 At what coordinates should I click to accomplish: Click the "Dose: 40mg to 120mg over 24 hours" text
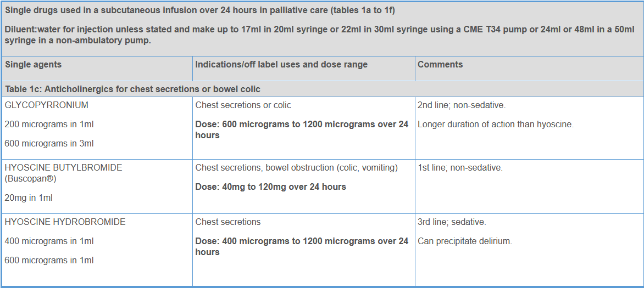(271, 187)
